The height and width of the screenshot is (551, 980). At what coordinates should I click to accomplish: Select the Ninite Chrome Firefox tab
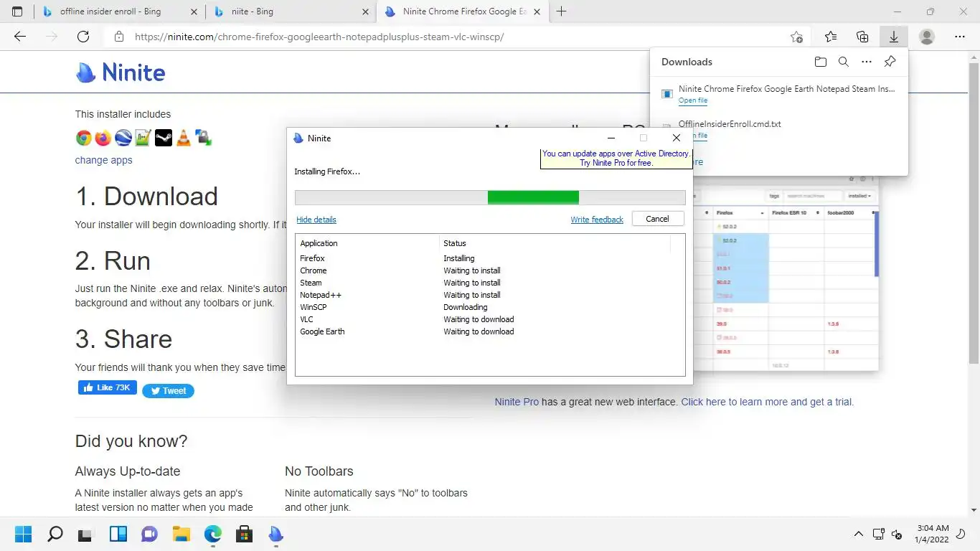point(462,11)
